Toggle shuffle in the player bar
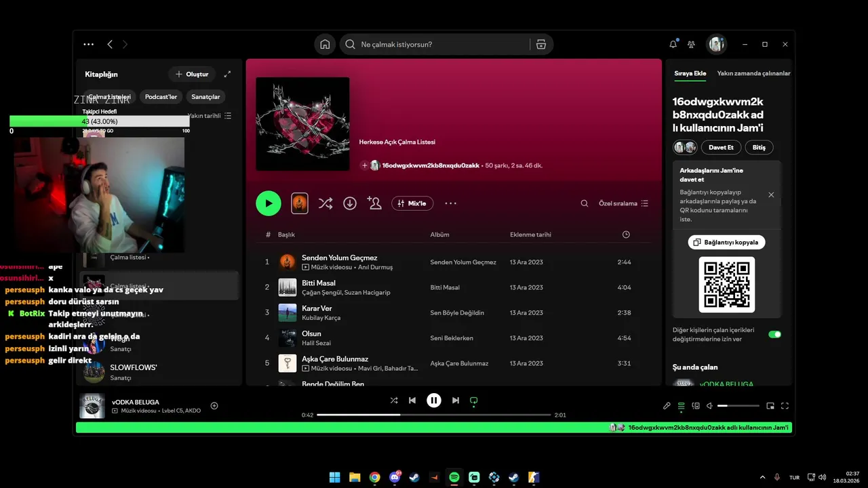 (394, 401)
